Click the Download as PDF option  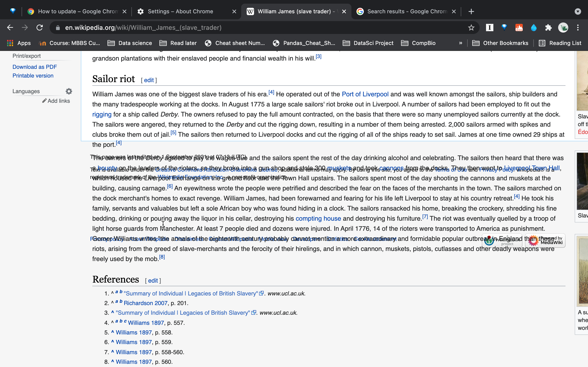click(x=35, y=67)
